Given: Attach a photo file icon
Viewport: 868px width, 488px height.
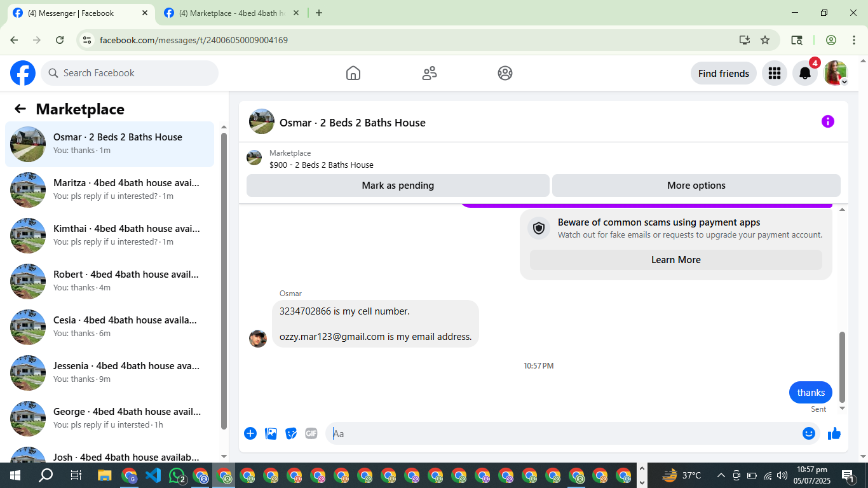Looking at the screenshot, I should [x=271, y=433].
